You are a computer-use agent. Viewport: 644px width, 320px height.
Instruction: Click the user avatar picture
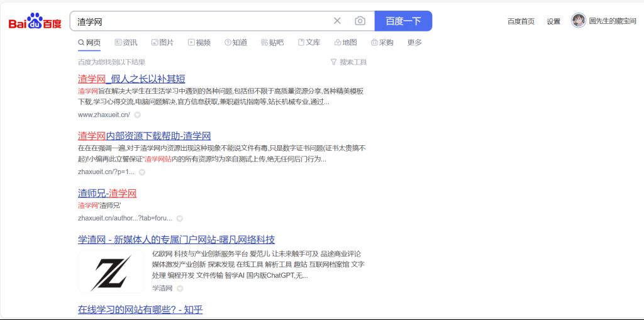pos(579,21)
